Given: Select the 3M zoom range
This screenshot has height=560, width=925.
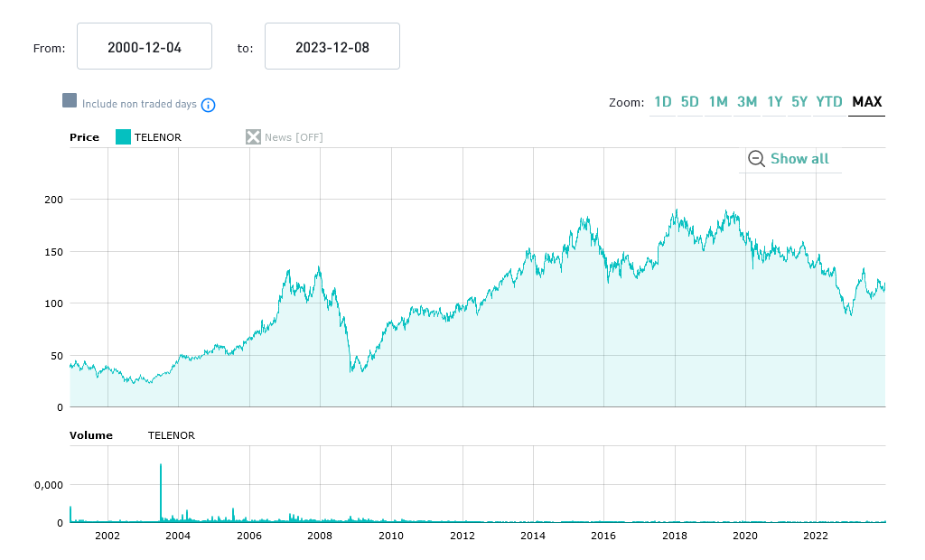Looking at the screenshot, I should pos(747,102).
